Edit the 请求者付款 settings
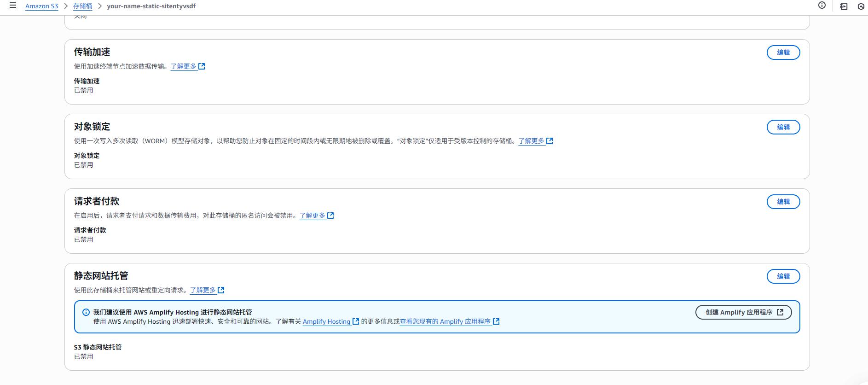 (783, 202)
